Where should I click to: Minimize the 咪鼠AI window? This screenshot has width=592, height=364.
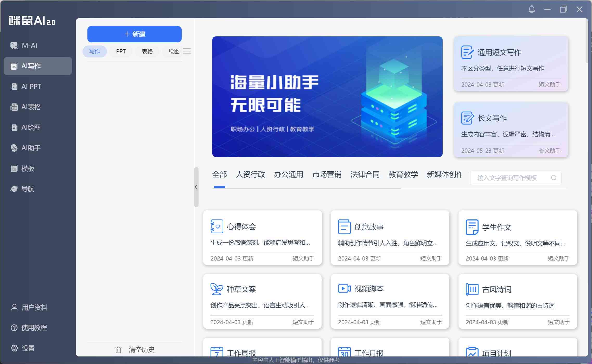click(x=548, y=9)
